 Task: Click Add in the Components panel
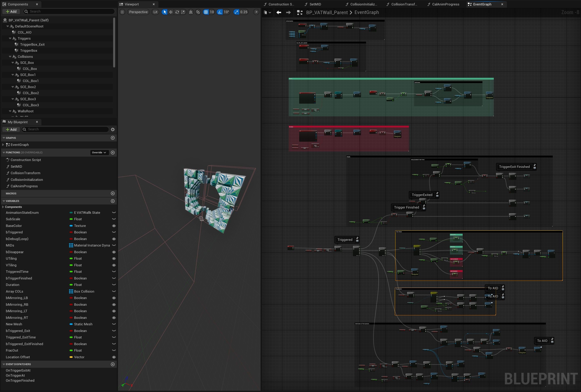[11, 12]
